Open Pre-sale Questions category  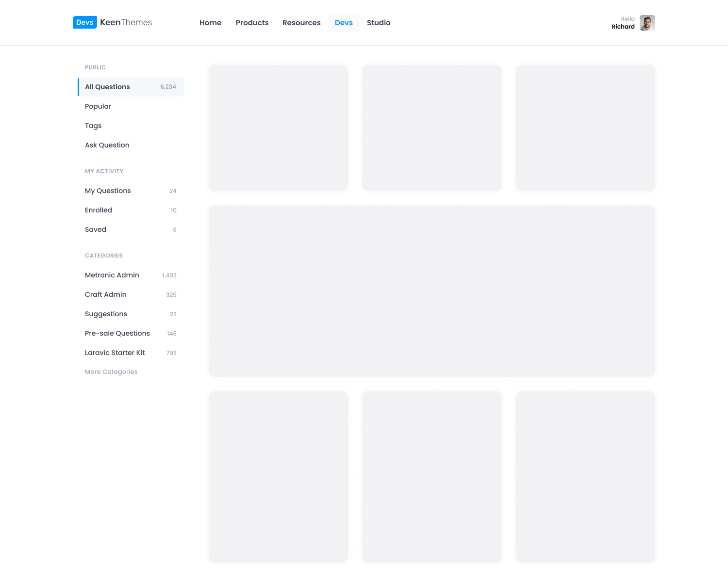pyautogui.click(x=117, y=333)
